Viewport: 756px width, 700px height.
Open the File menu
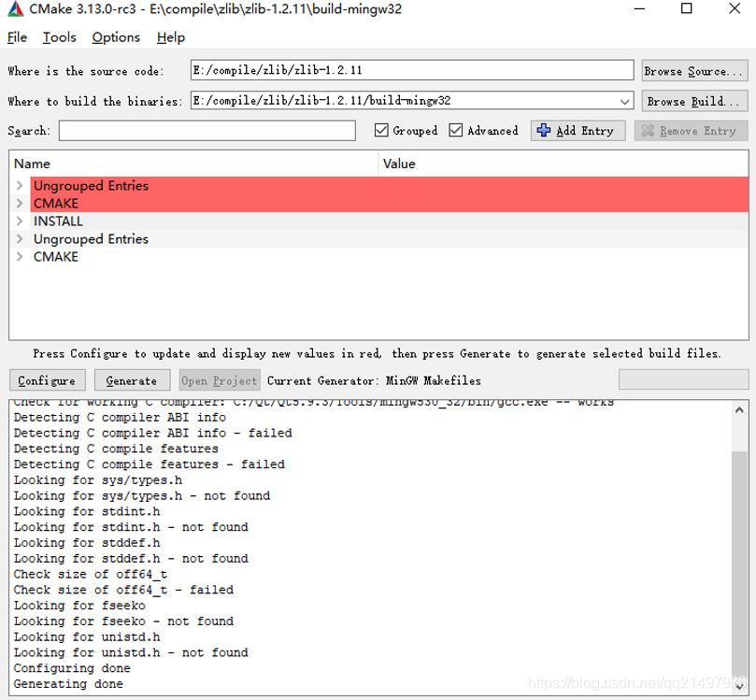tap(18, 37)
